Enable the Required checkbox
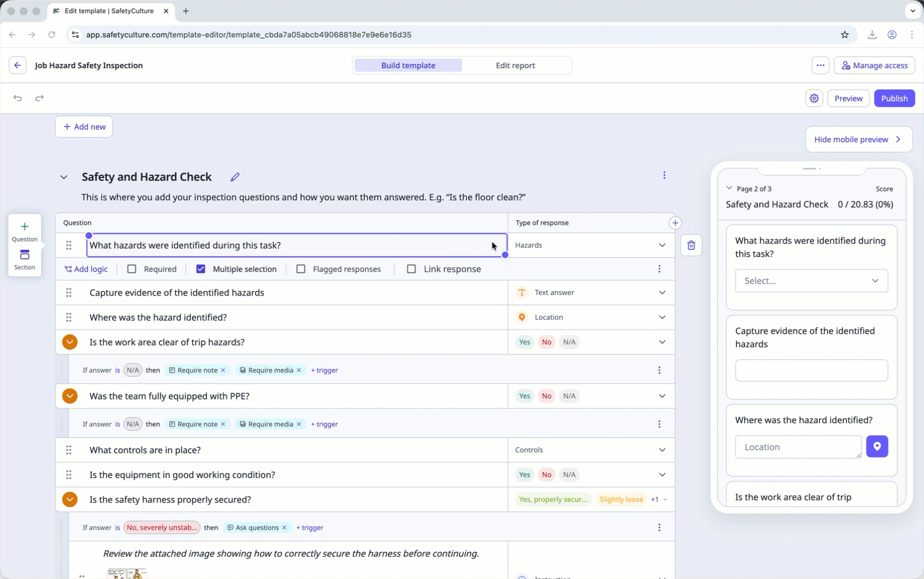Image resolution: width=924 pixels, height=579 pixels. click(131, 269)
